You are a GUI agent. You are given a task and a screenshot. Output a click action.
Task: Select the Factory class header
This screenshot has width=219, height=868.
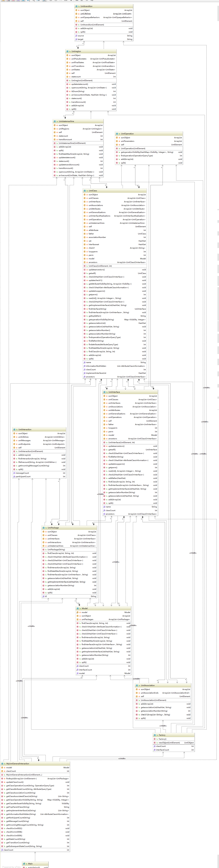(x=174, y=735)
